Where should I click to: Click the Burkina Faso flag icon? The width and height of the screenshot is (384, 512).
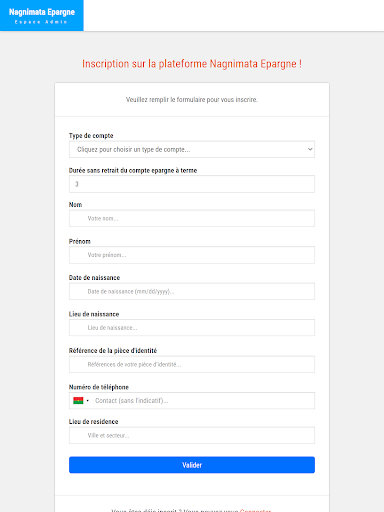pos(78,401)
